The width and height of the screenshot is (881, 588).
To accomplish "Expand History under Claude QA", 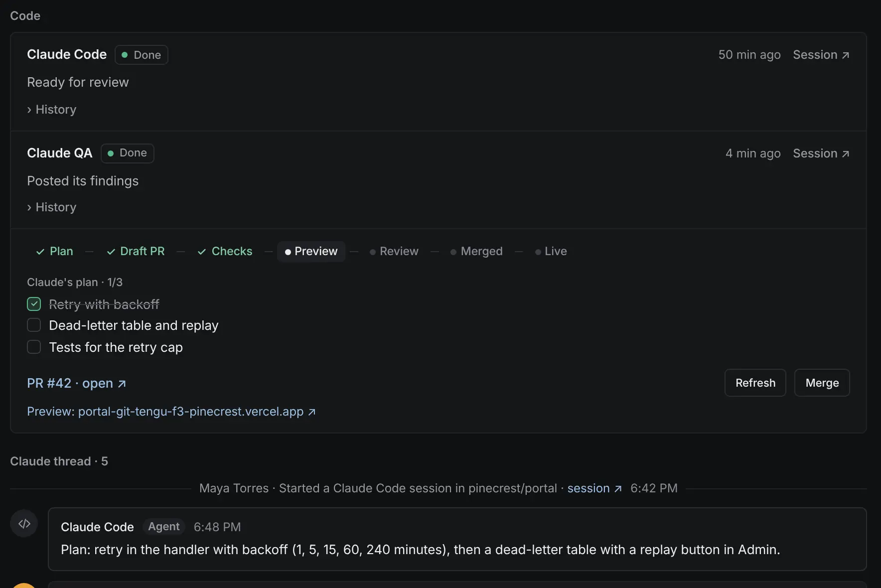I will pyautogui.click(x=52, y=207).
